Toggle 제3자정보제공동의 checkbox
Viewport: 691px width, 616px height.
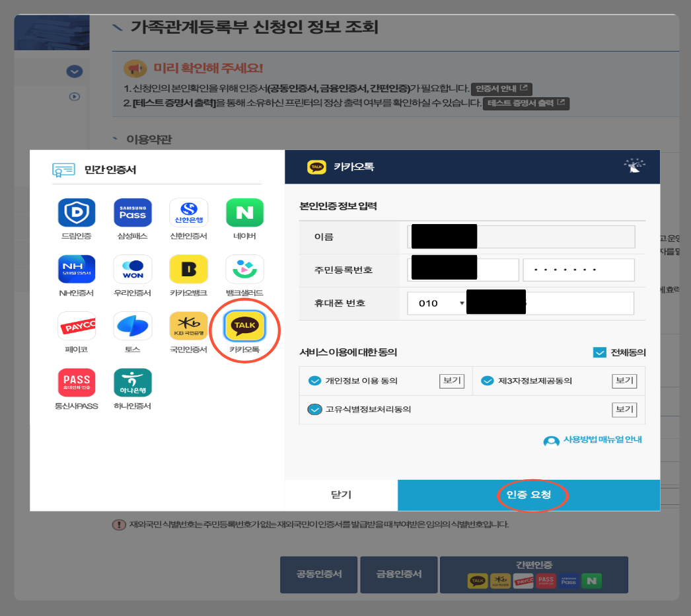pyautogui.click(x=487, y=381)
